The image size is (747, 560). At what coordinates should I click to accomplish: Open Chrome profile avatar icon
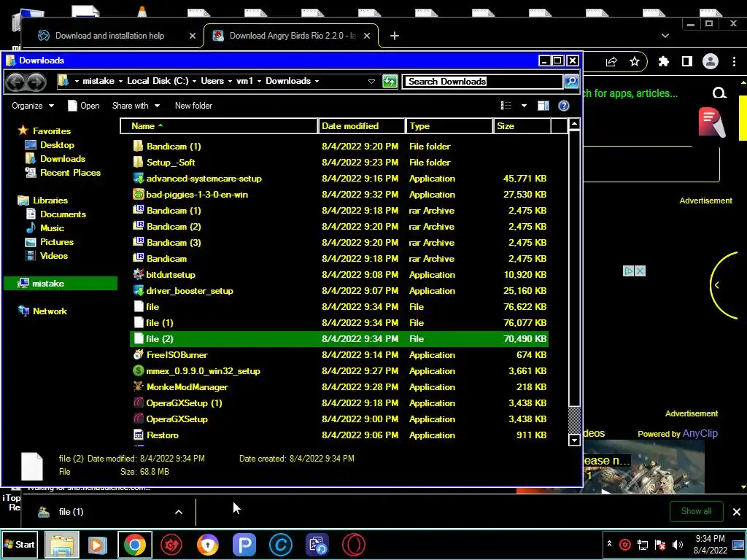point(711,61)
